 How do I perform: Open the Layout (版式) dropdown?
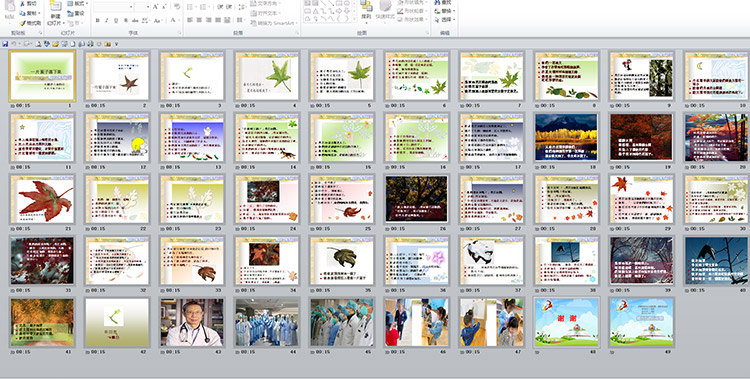77,3
